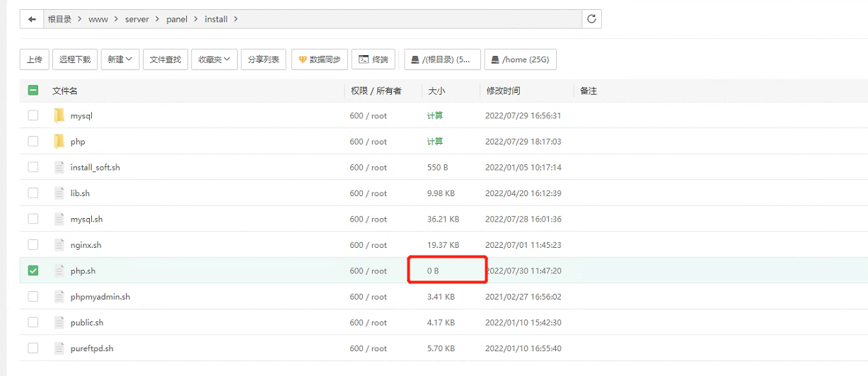The image size is (868, 376).
Task: Click the lib.sh file icon
Action: coord(59,193)
